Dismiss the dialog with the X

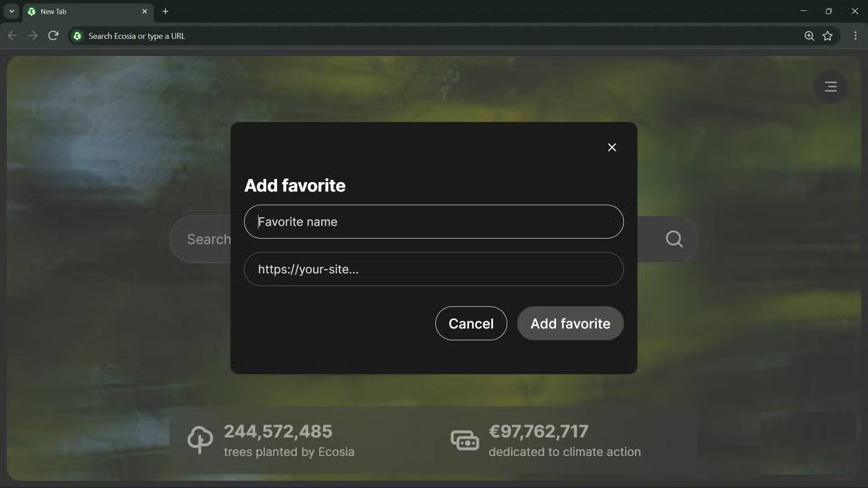(x=612, y=147)
